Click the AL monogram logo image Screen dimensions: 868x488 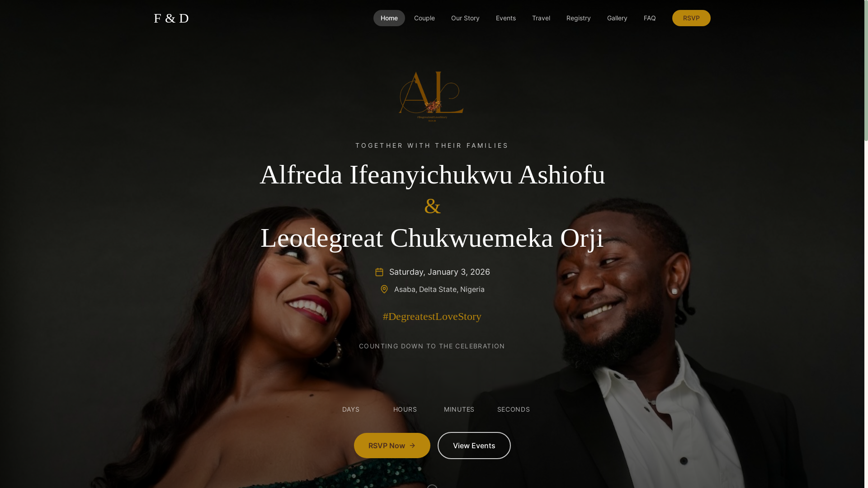[432, 97]
